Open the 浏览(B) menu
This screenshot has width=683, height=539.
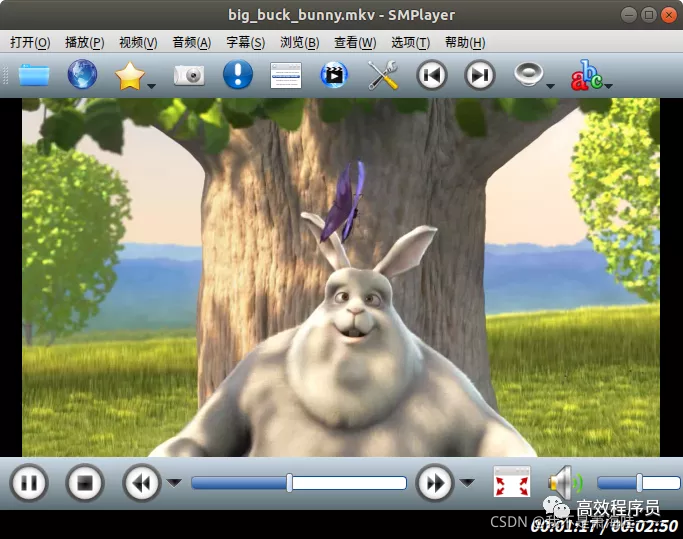(x=300, y=43)
